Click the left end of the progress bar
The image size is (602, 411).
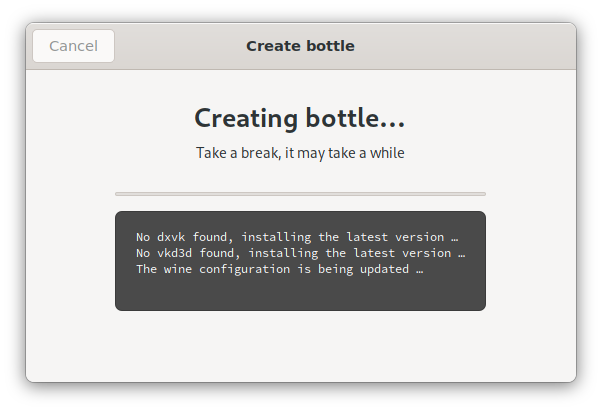point(119,193)
